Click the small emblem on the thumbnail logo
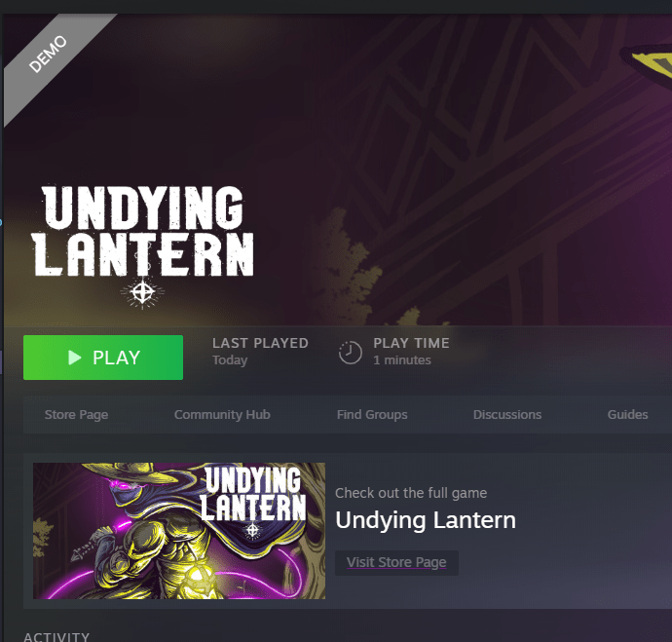This screenshot has height=642, width=672. pyautogui.click(x=252, y=530)
